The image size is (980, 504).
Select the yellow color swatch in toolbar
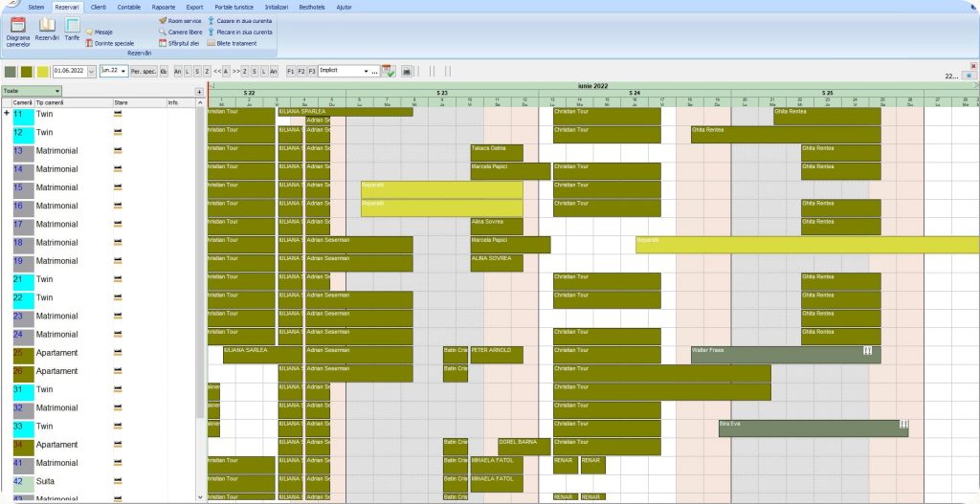click(43, 71)
